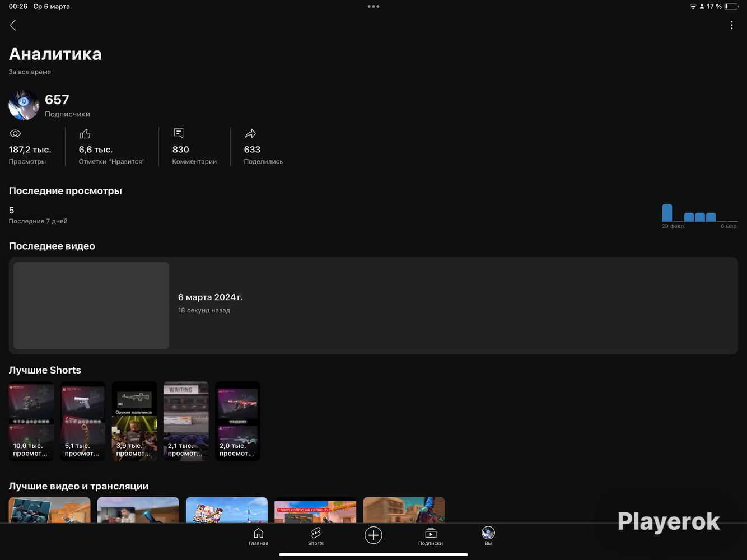Go back using the top-left arrow
The width and height of the screenshot is (747, 560).
tap(13, 25)
